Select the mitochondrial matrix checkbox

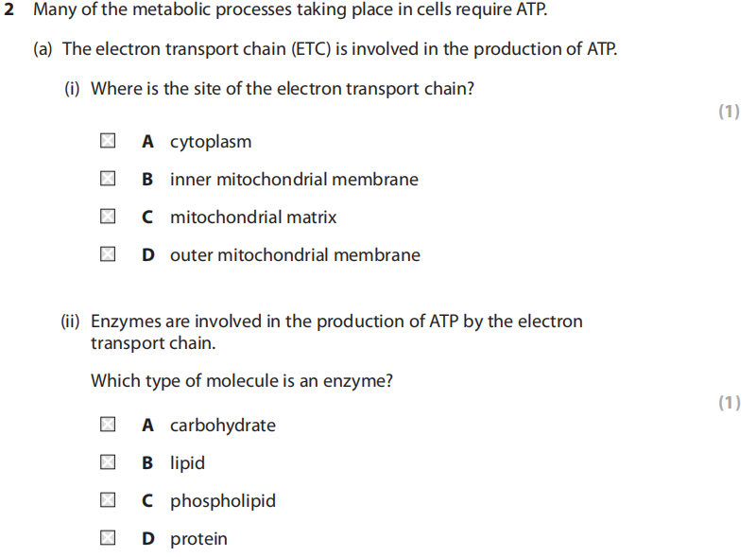click(x=108, y=218)
